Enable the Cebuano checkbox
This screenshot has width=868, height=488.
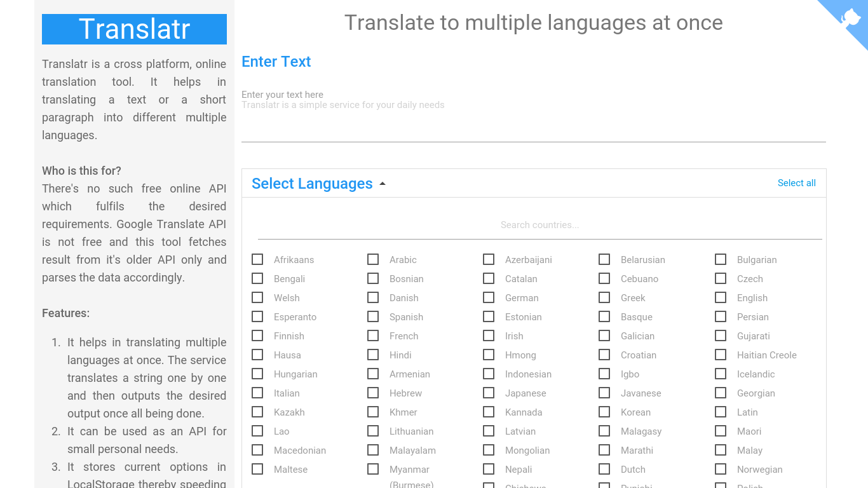(x=604, y=278)
